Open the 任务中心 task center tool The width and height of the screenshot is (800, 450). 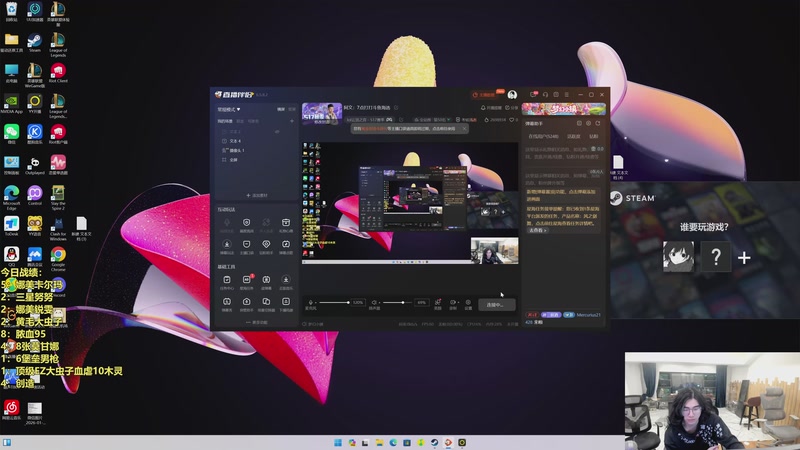[x=227, y=282]
